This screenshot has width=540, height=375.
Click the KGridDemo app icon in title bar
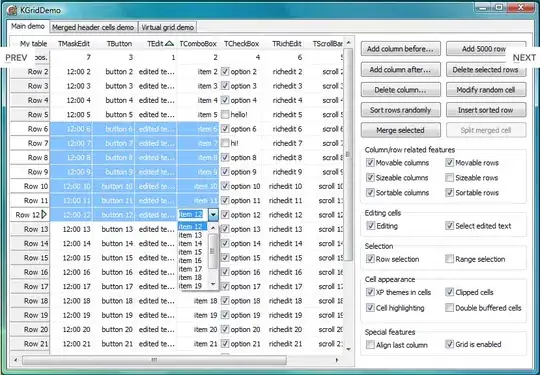click(x=12, y=10)
